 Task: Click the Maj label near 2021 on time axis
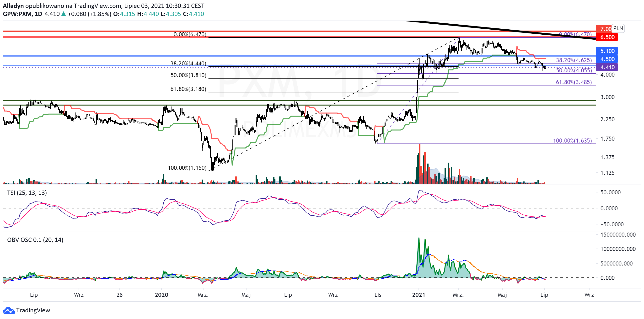click(x=502, y=295)
